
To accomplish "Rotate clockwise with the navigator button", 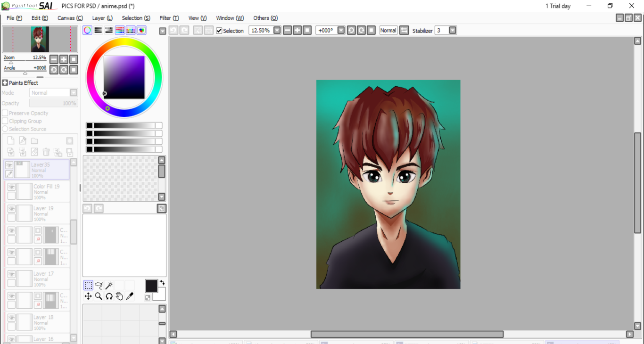I will point(64,70).
